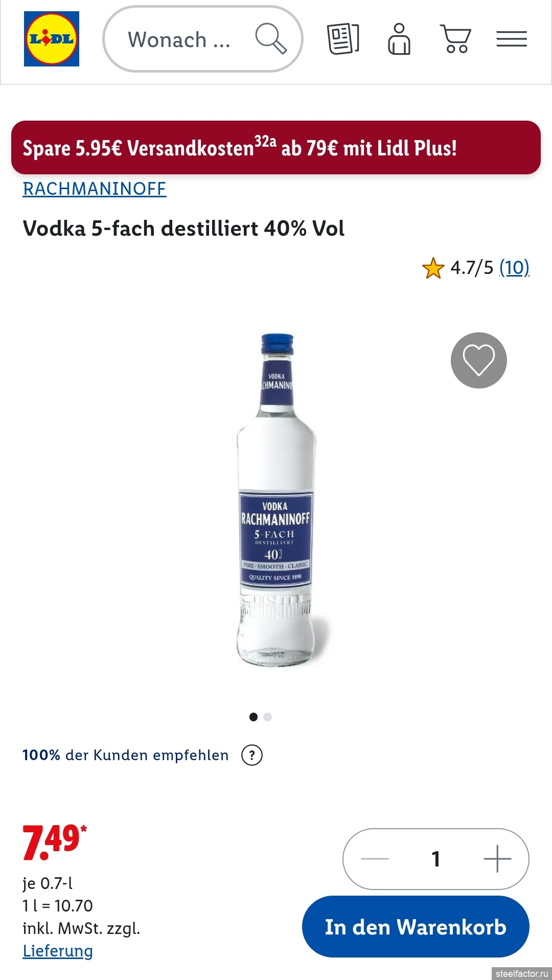Open the user account icon
The width and height of the screenshot is (552, 980).
(399, 39)
